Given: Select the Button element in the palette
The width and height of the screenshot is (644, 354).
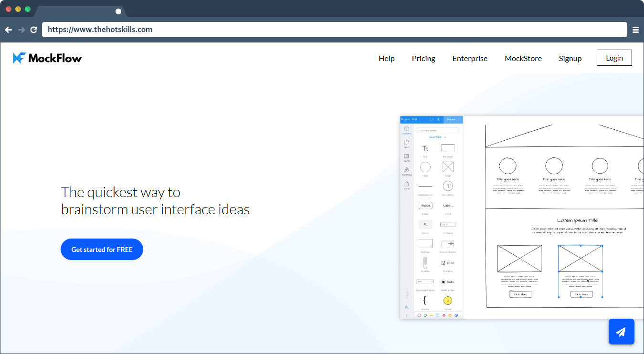Looking at the screenshot, I should coord(425,207).
